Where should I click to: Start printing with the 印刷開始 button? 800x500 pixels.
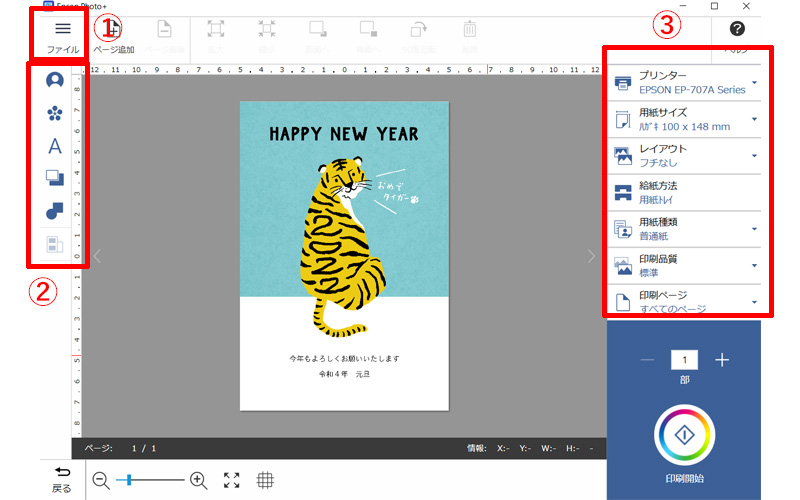[x=684, y=435]
